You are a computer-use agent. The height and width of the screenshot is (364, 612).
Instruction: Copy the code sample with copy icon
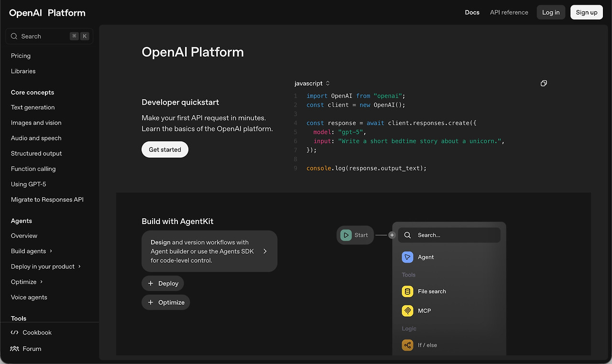pyautogui.click(x=544, y=83)
